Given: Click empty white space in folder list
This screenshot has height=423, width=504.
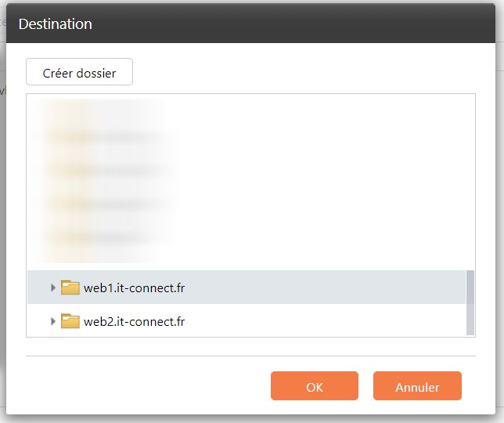Looking at the screenshot, I should pyautogui.click(x=329, y=180).
